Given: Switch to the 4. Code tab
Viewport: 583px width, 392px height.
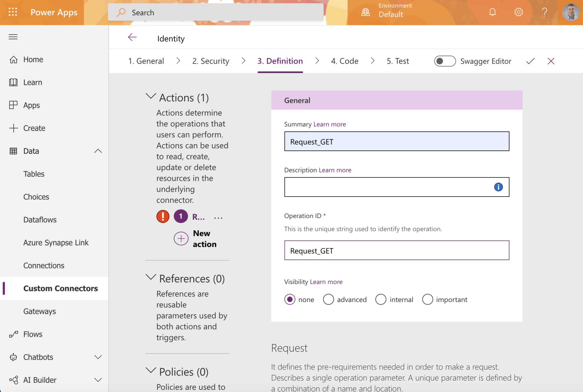Looking at the screenshot, I should coord(345,61).
